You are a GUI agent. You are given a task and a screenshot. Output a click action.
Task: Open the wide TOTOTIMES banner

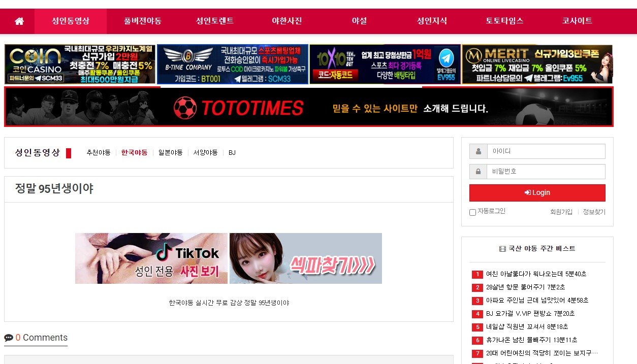coord(309,107)
